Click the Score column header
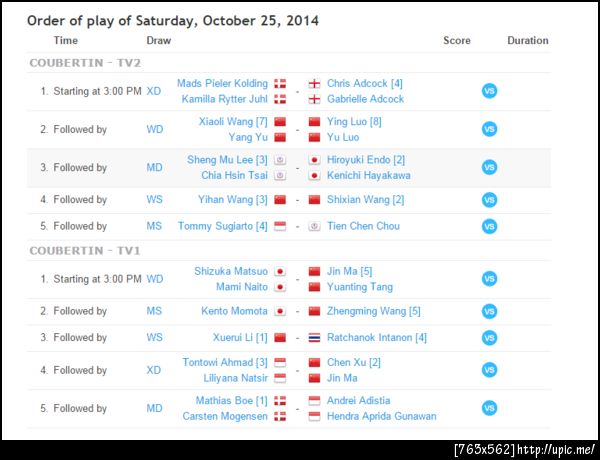Screen dimensions: 600x460 [457, 41]
